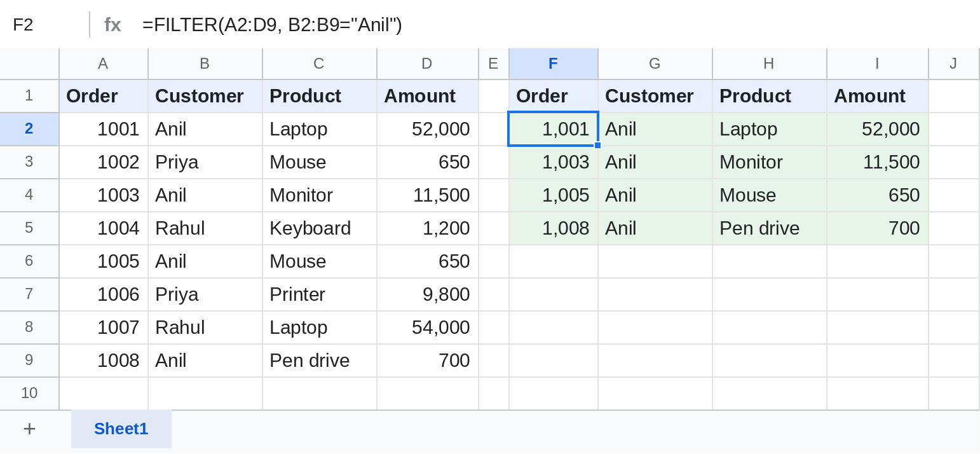The width and height of the screenshot is (980, 454).
Task: Select 'Pen drive' cell in column C
Action: pos(320,361)
